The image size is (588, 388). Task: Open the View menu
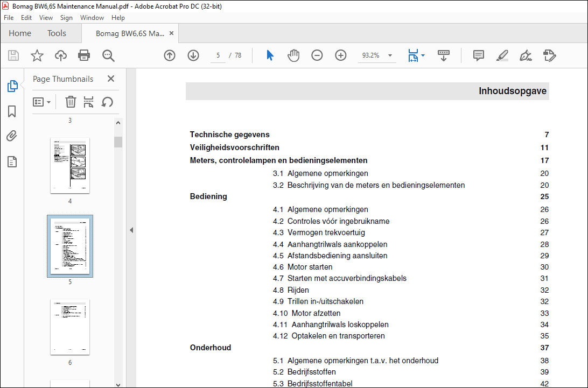[x=46, y=18]
